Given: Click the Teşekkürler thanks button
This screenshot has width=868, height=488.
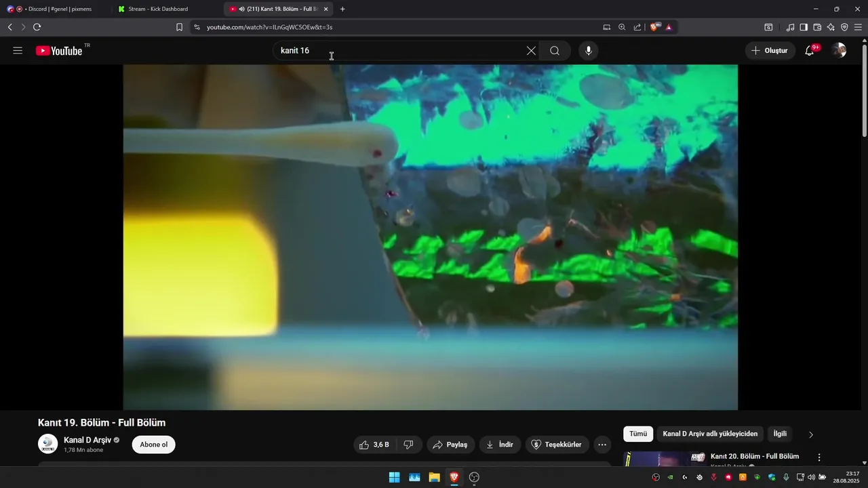Looking at the screenshot, I should point(556,445).
